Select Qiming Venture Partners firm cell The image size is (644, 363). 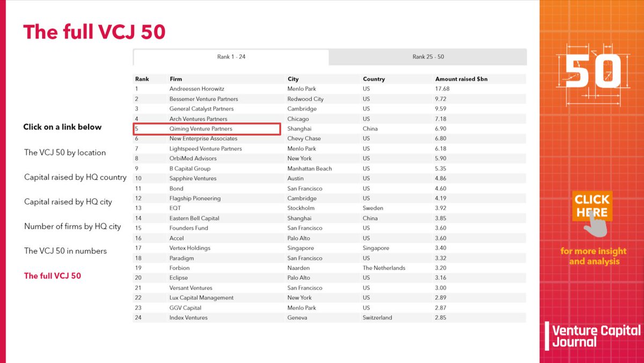201,129
